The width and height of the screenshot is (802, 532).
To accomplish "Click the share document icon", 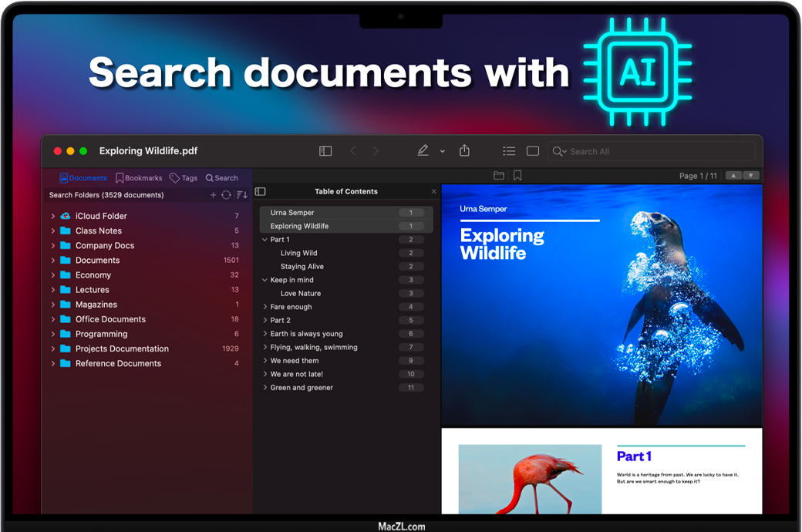I will [464, 151].
